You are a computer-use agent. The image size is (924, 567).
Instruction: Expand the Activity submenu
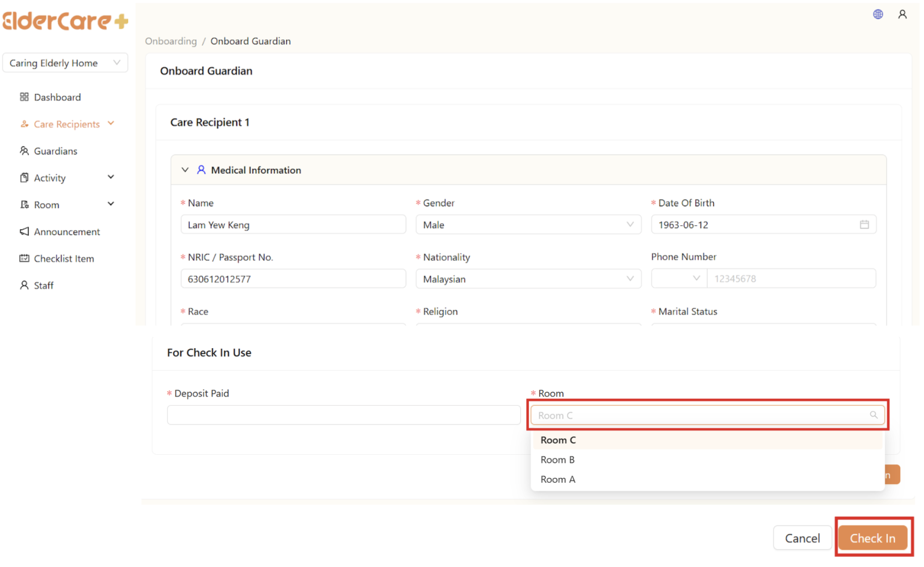pos(111,177)
